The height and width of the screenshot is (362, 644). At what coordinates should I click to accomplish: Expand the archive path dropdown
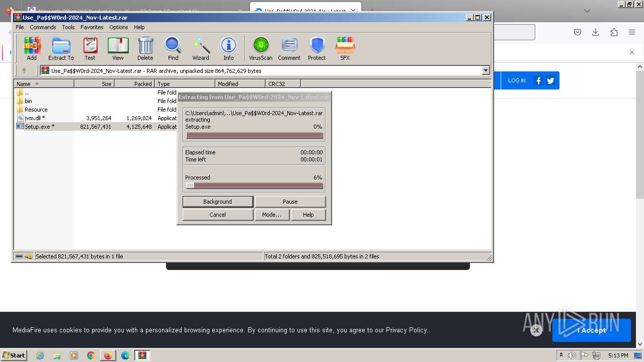point(486,70)
